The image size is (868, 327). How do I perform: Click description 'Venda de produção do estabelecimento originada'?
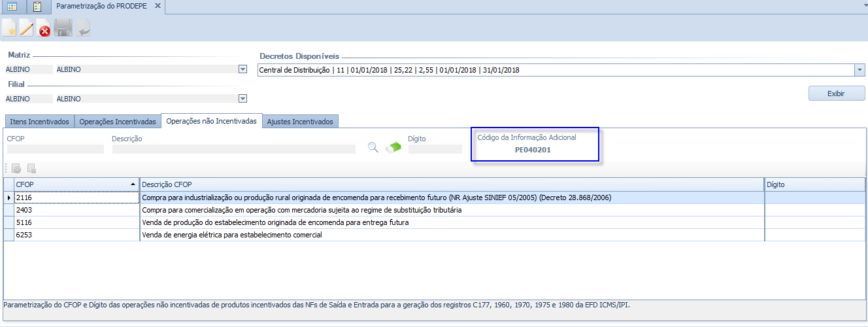(275, 222)
